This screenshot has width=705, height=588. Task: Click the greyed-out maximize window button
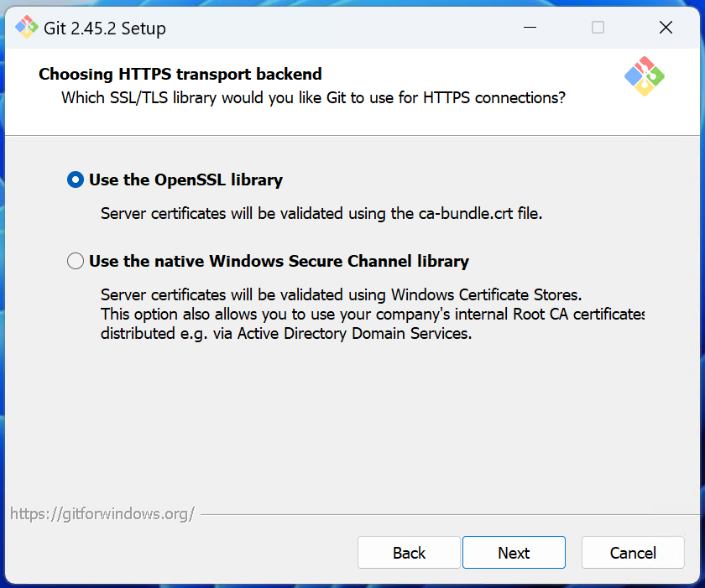pos(598,28)
